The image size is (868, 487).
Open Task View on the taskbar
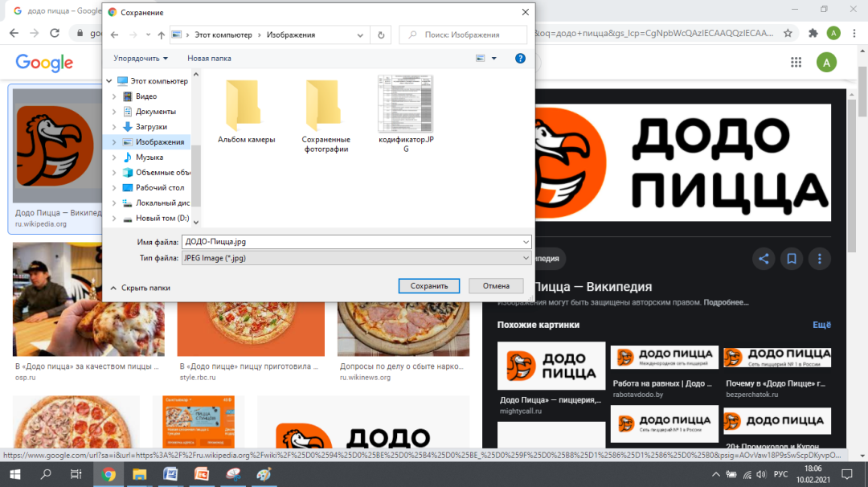coord(76,474)
